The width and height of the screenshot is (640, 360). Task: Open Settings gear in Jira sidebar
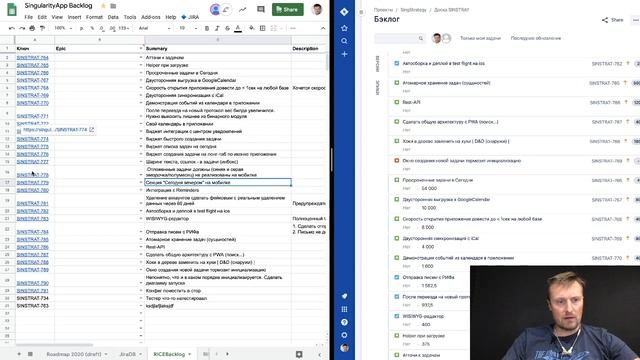[x=344, y=335]
